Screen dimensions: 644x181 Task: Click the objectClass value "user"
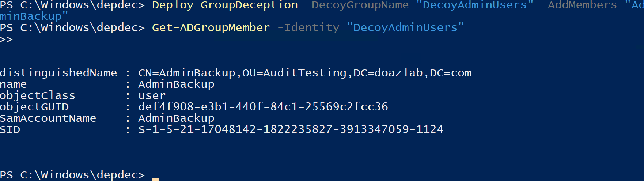[152, 95]
